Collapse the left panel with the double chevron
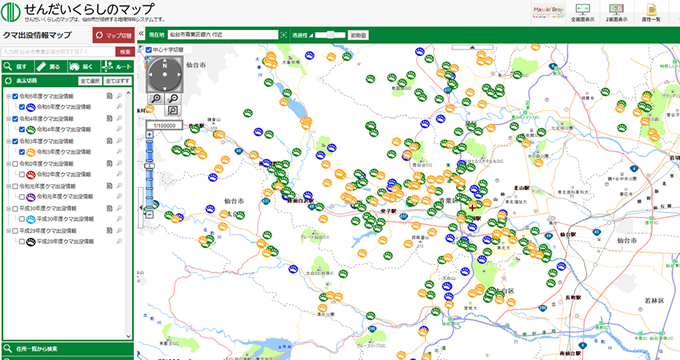Image resolution: width=680 pixels, height=360 pixels. coord(141,34)
